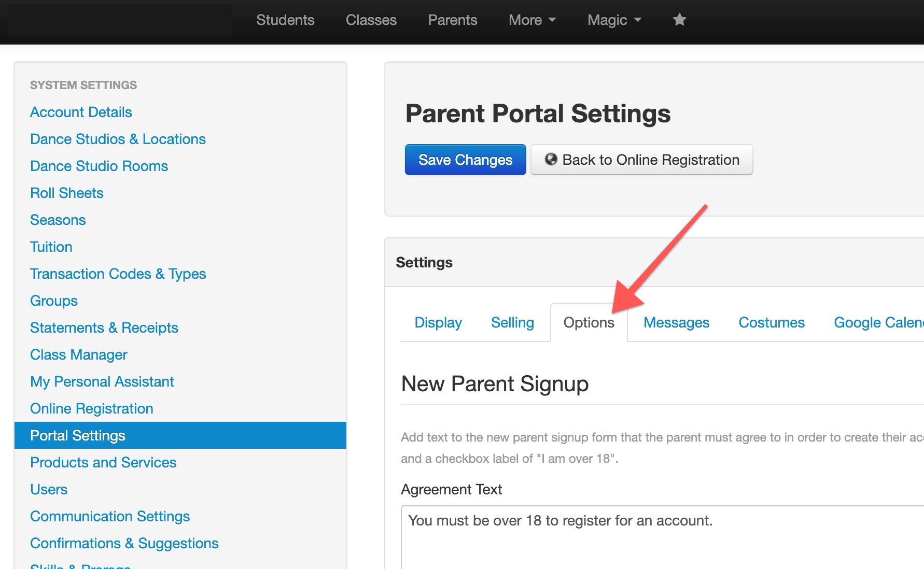Click inside the Agreement Text field

[662, 537]
